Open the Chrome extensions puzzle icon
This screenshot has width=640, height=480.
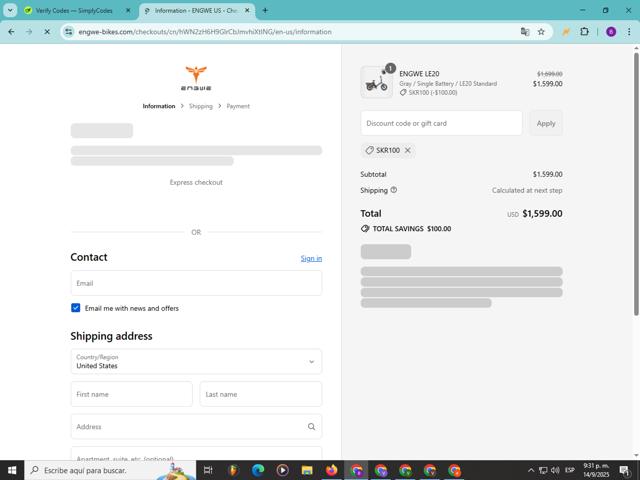(584, 31)
